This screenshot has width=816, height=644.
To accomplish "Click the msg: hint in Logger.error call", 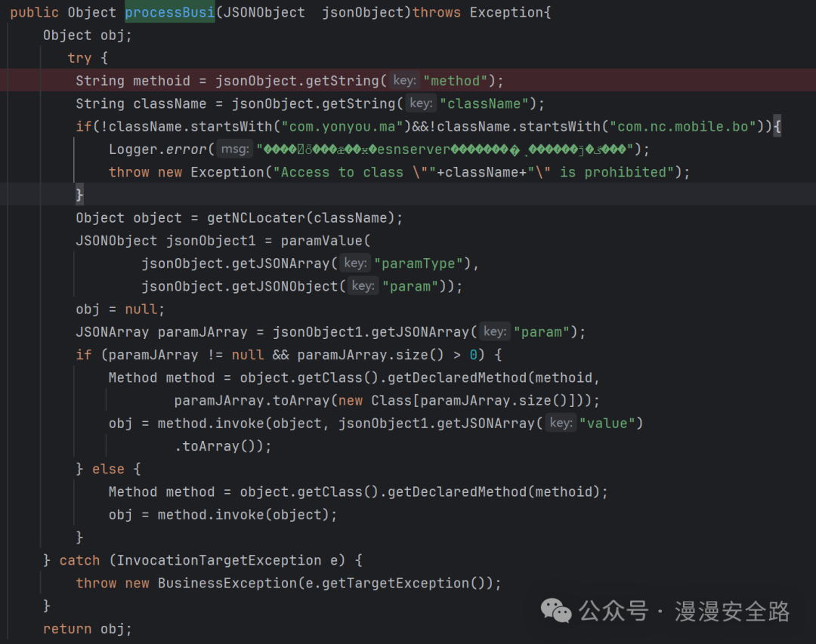I will pyautogui.click(x=235, y=149).
